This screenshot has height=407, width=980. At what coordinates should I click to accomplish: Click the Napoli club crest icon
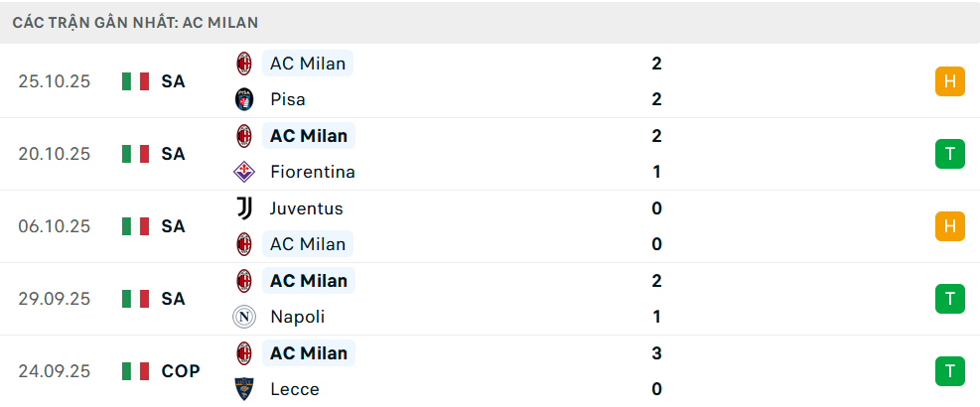click(x=243, y=317)
